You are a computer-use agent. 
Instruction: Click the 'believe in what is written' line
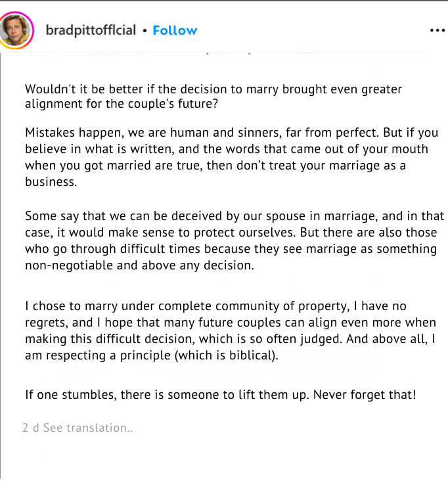227,149
